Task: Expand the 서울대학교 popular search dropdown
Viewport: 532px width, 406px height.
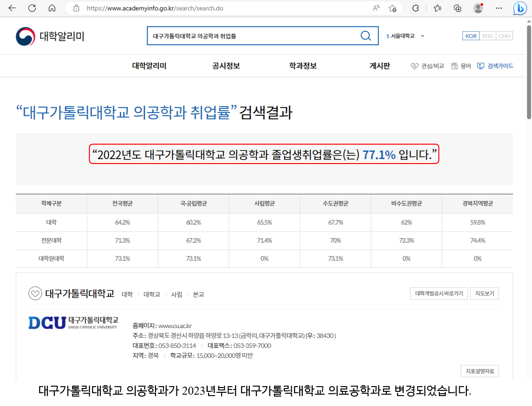Action: [x=422, y=36]
